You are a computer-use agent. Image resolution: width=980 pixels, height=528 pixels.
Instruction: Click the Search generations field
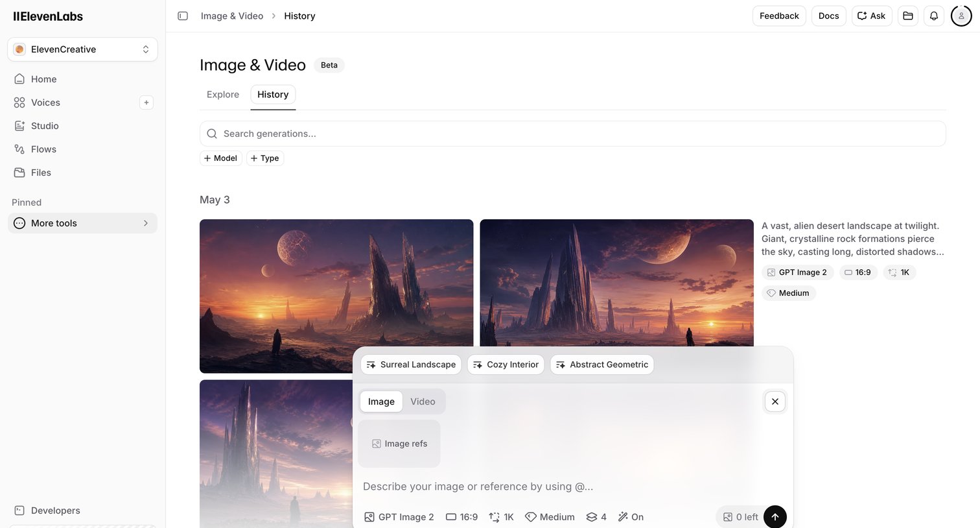coord(572,134)
